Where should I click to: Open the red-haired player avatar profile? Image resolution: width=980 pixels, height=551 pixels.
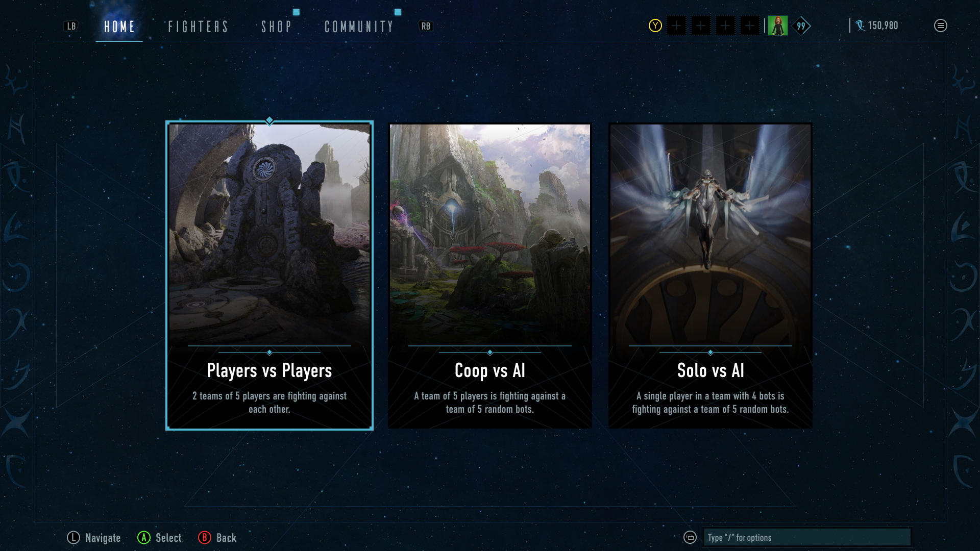[x=778, y=26]
